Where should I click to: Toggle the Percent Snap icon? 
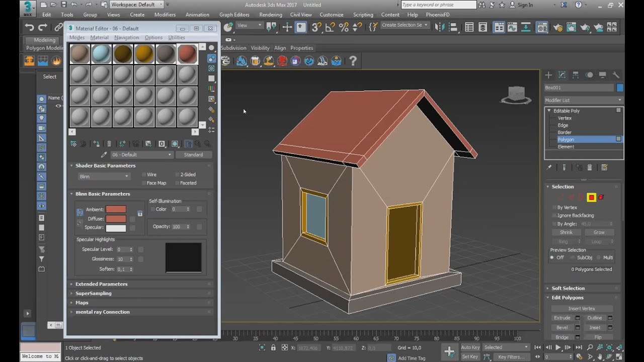(x=345, y=27)
